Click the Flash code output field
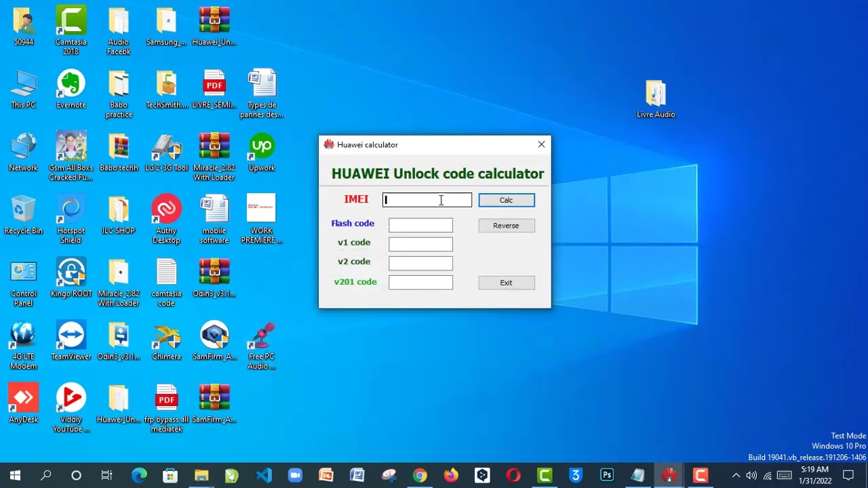The width and height of the screenshot is (868, 488). pos(420,225)
